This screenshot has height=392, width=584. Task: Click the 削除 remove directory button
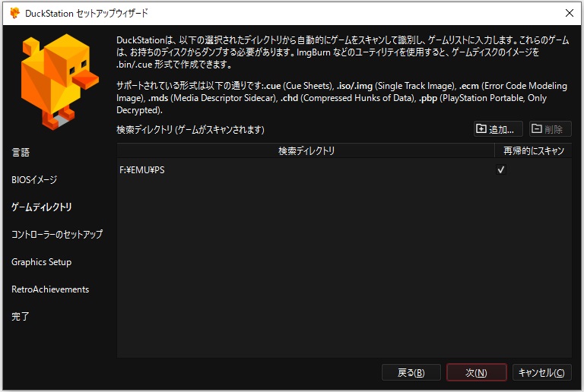(550, 129)
